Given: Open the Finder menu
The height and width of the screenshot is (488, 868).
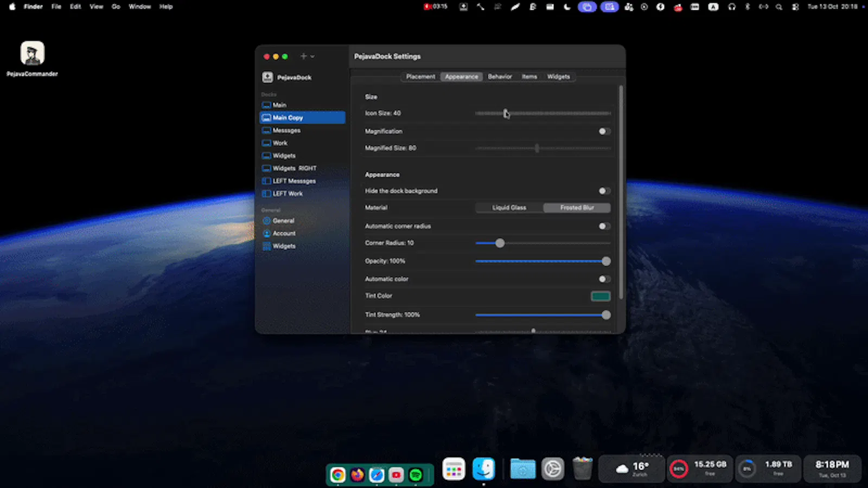Looking at the screenshot, I should tap(33, 7).
